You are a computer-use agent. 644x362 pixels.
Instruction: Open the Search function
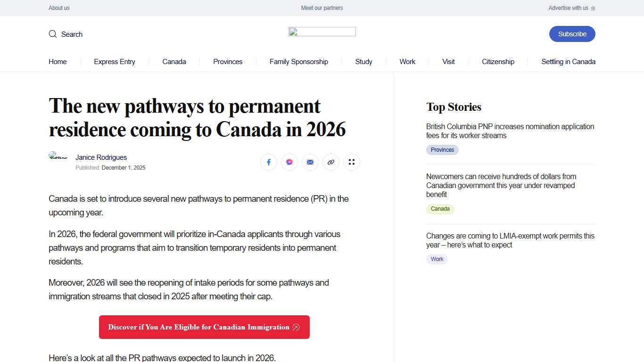point(65,34)
